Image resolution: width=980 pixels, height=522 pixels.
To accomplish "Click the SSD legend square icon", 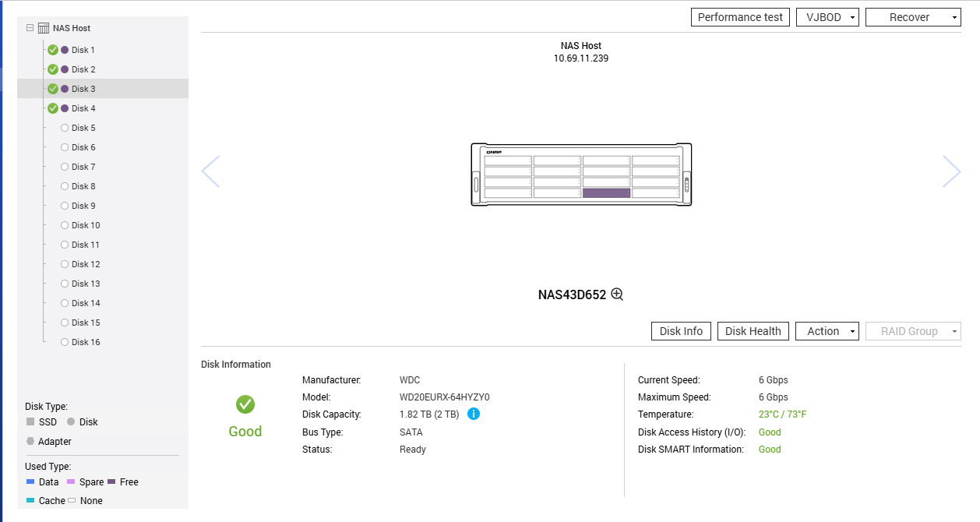I will click(x=30, y=421).
